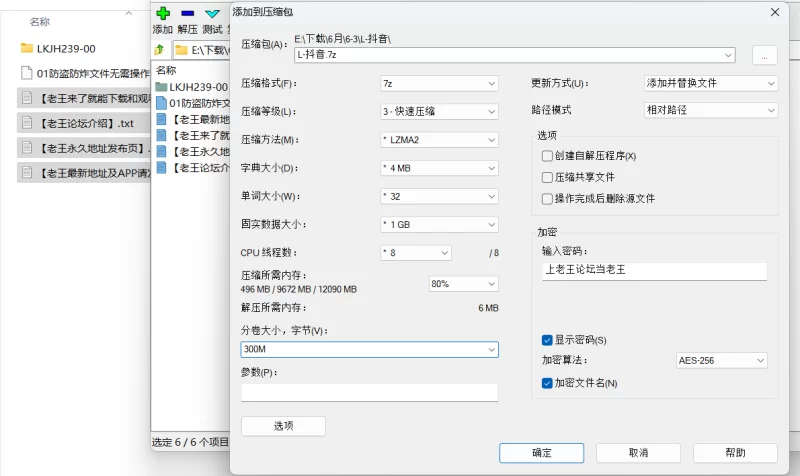Open 固实数据大小 1 GB dropdown
800x476 pixels.
click(439, 224)
